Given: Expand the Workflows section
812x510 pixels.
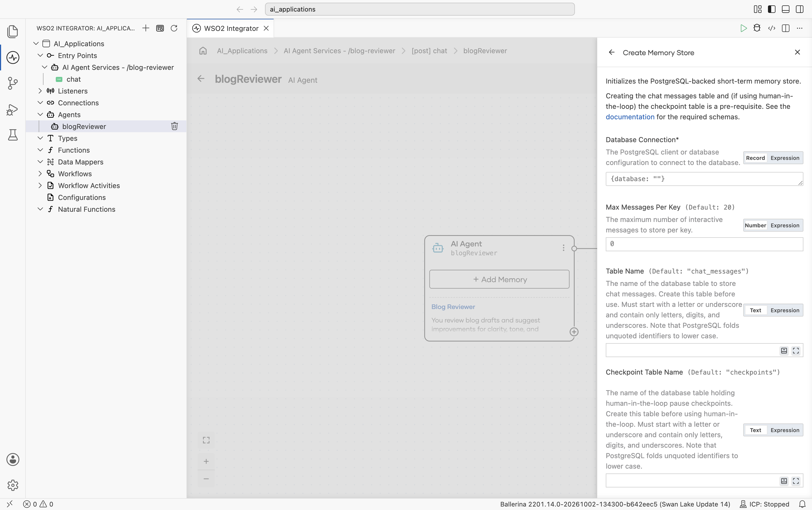Looking at the screenshot, I should [x=40, y=173].
